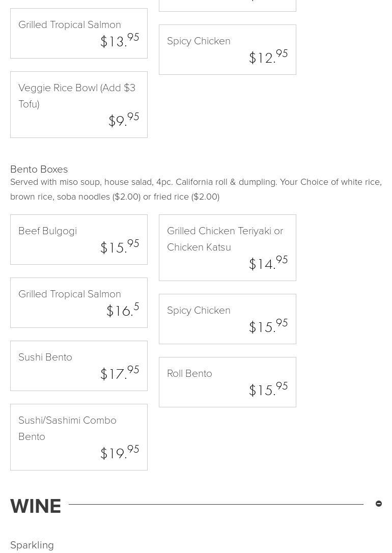Click the WINE section heading
392x553 pixels.
point(36,506)
